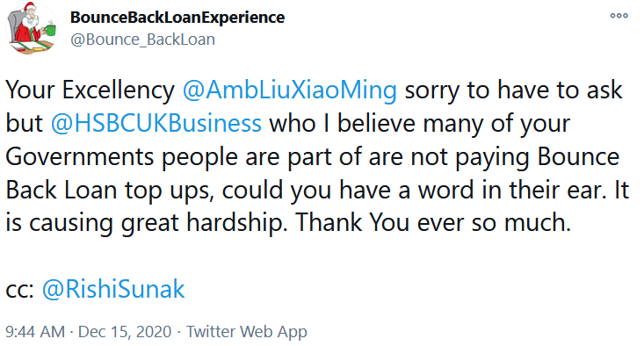
Task: Open the @Bounce_BackLoan handle
Action: click(x=142, y=40)
